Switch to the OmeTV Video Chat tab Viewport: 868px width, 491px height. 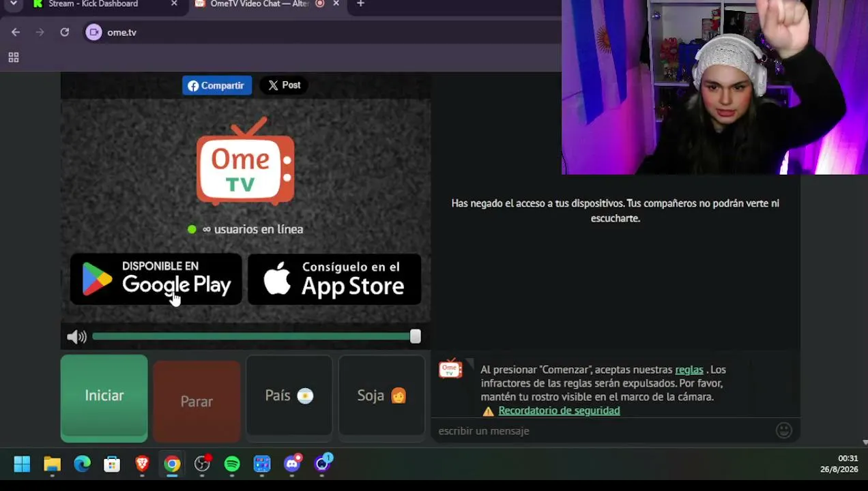(259, 4)
